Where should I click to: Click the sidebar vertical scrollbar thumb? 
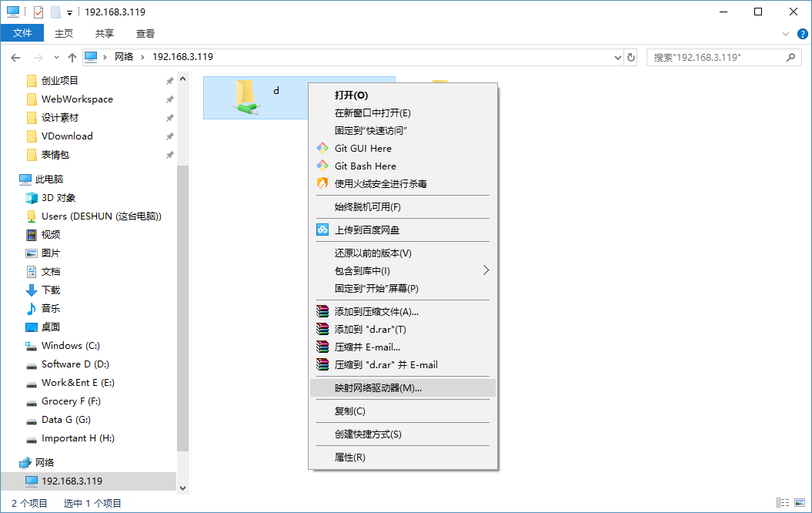(x=182, y=308)
